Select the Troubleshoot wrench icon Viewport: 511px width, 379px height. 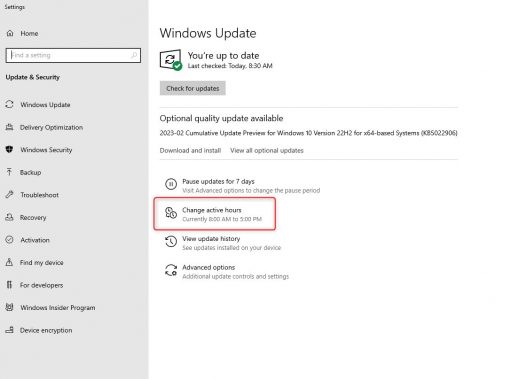(x=9, y=194)
